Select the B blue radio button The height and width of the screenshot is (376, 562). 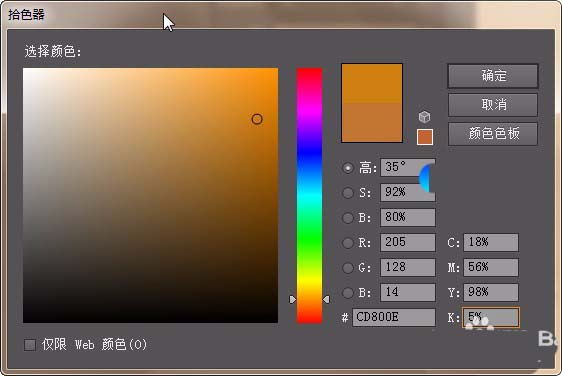pyautogui.click(x=348, y=293)
